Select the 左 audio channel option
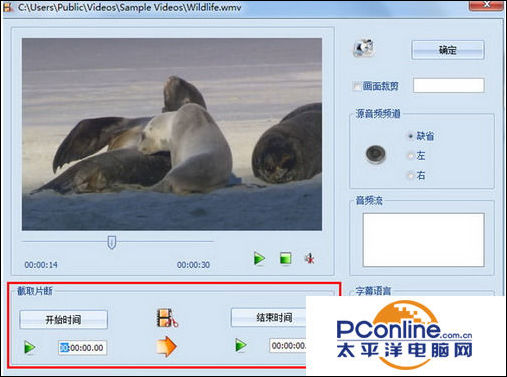The height and width of the screenshot is (377, 507). 410,156
